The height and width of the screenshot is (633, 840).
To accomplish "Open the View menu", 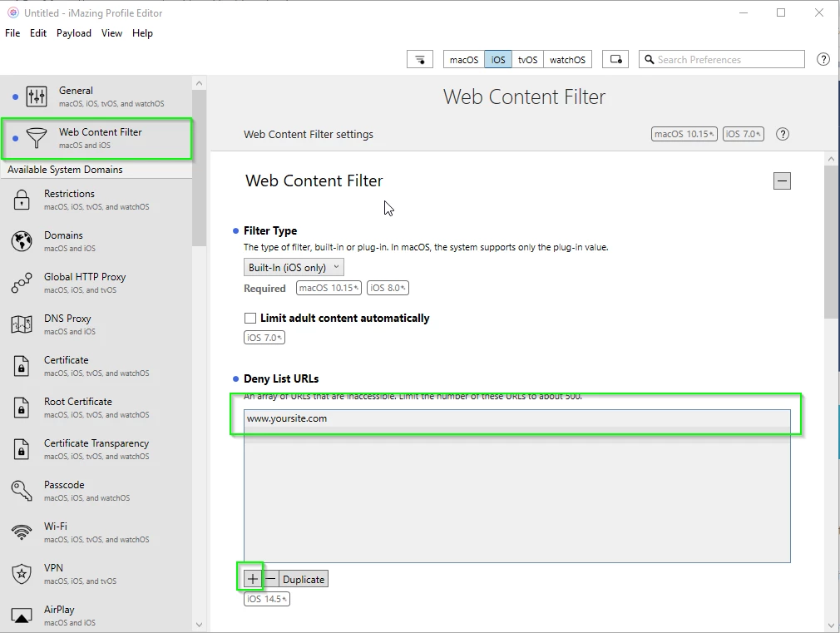I will coord(111,33).
